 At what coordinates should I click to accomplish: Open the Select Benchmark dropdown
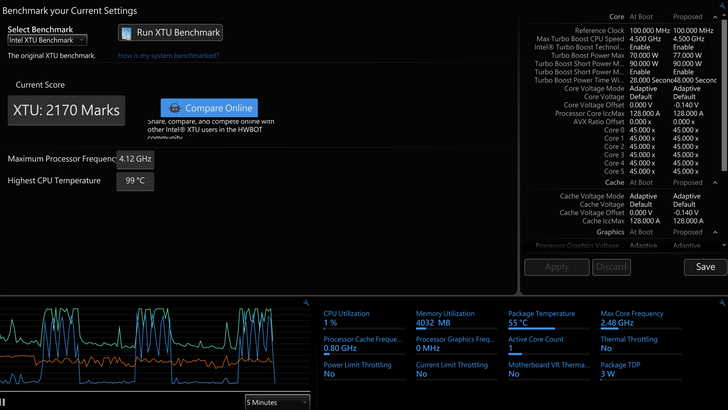coord(47,40)
